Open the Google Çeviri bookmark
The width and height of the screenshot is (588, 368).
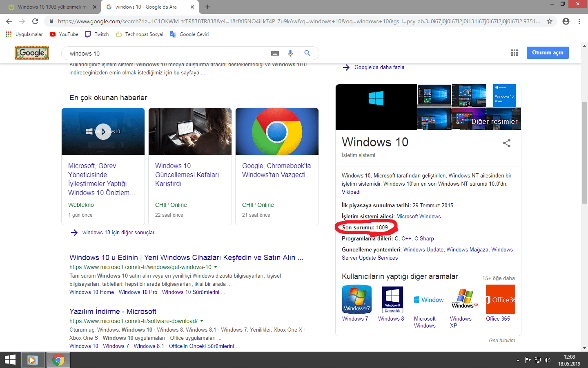coord(189,34)
